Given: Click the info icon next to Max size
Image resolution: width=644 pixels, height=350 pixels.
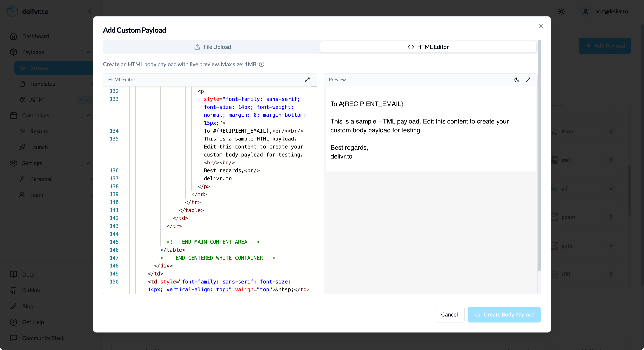Looking at the screenshot, I should pyautogui.click(x=262, y=64).
